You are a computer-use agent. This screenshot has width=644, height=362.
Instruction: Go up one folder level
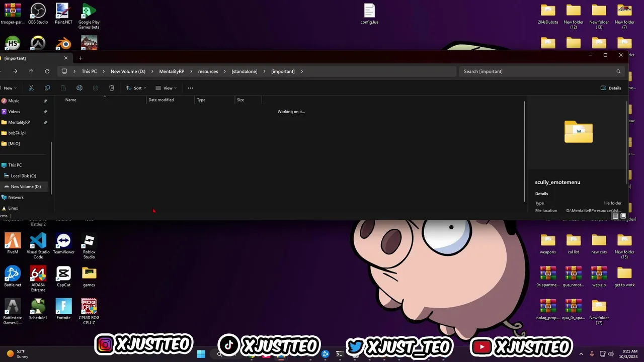point(31,71)
